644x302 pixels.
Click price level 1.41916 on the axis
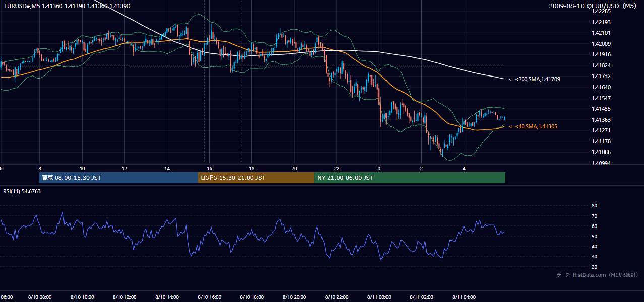coord(602,54)
